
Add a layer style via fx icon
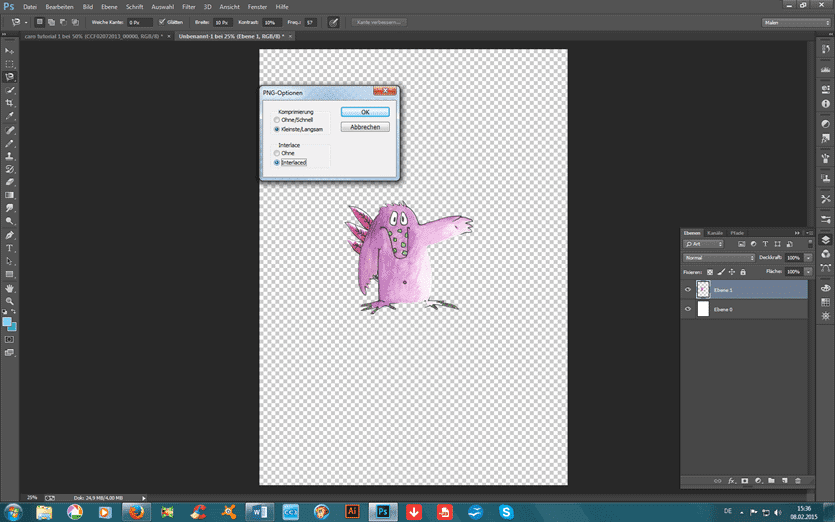coord(732,480)
